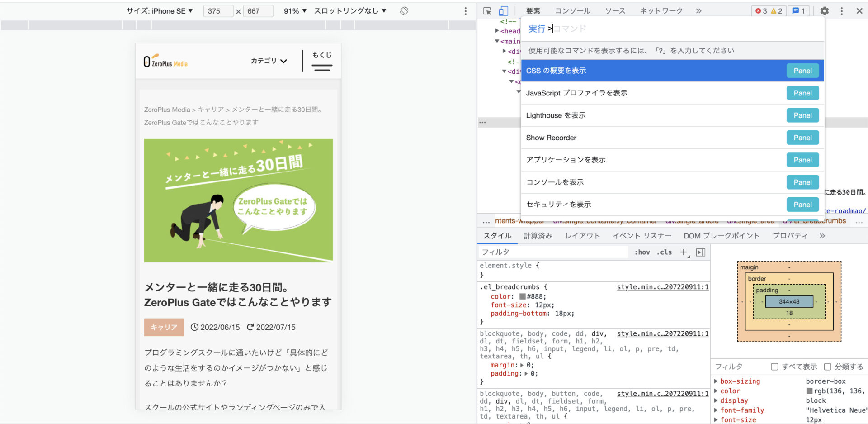Run JavaScript プロファイラを表示 command
Image resolution: width=868 pixels, height=424 pixels.
coord(672,93)
